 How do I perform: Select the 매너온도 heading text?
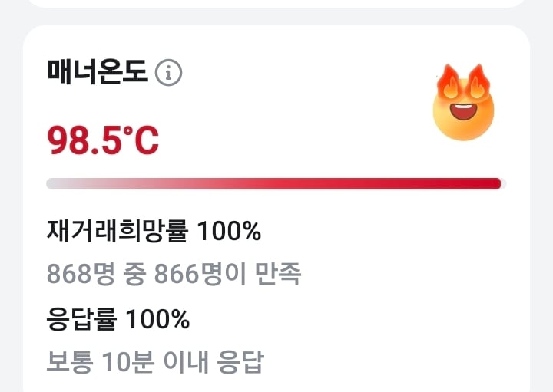tap(98, 72)
